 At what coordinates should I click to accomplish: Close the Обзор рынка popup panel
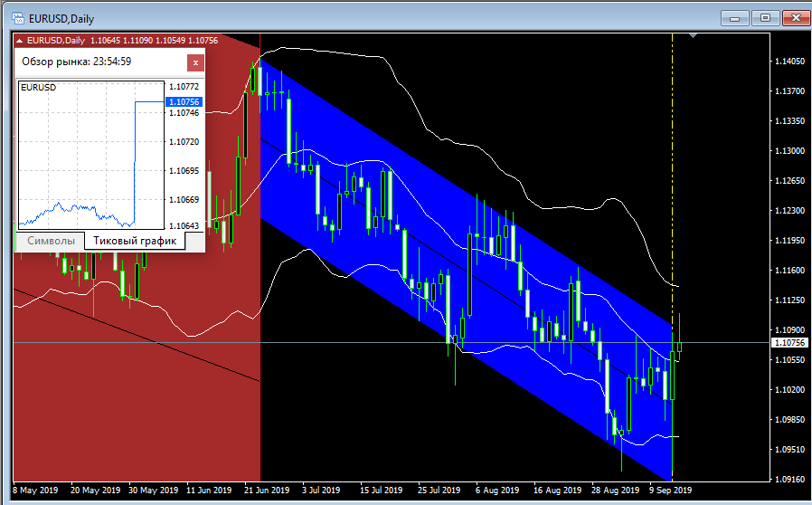[195, 62]
